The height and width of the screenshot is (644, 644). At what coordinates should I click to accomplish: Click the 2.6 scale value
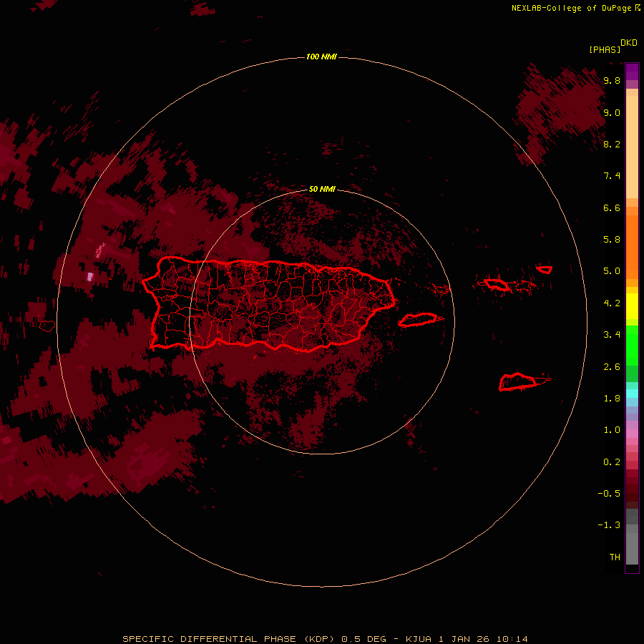612,366
